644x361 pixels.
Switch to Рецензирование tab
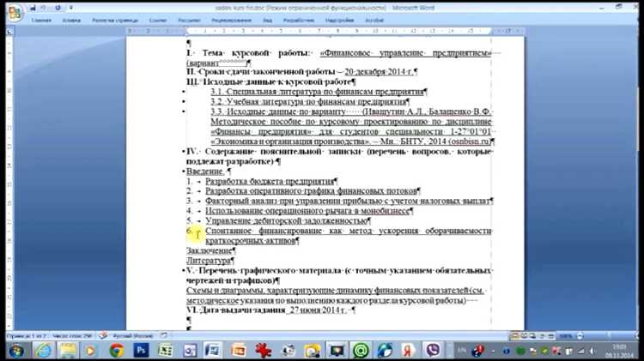point(231,20)
